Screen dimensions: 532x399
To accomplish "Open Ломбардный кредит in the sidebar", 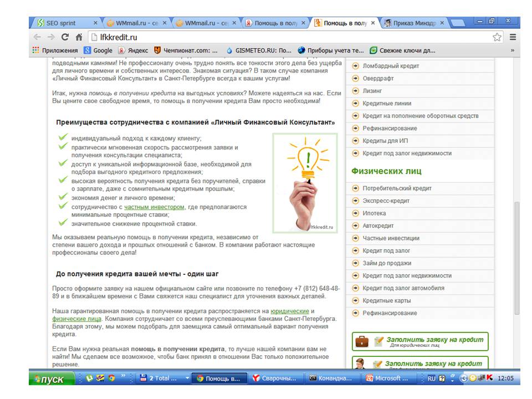I will click(x=391, y=66).
